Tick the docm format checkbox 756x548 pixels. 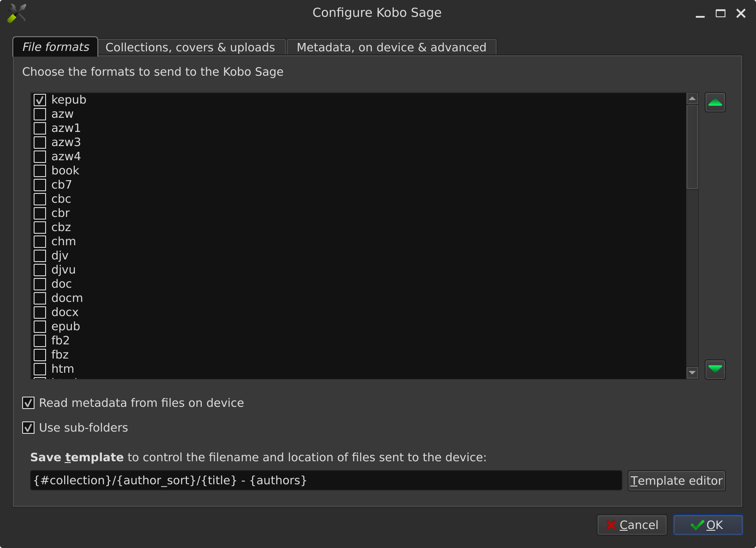pyautogui.click(x=40, y=298)
